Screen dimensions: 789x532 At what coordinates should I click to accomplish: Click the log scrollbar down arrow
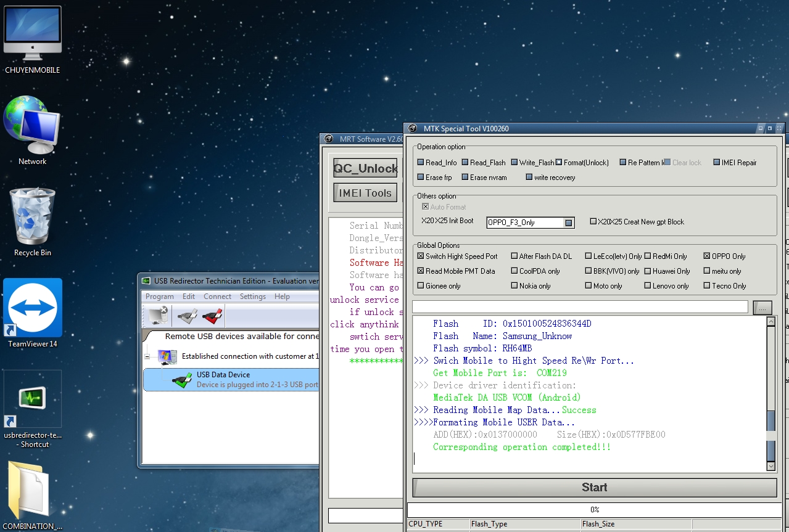coord(771,467)
